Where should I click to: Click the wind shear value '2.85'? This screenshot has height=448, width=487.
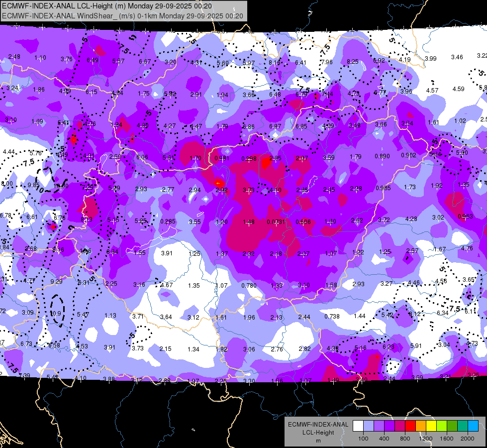276,158
